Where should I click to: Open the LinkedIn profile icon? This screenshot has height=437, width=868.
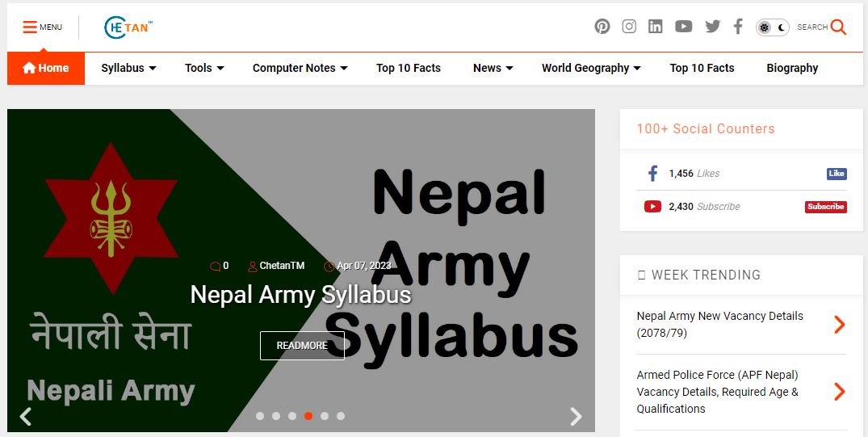click(x=656, y=27)
